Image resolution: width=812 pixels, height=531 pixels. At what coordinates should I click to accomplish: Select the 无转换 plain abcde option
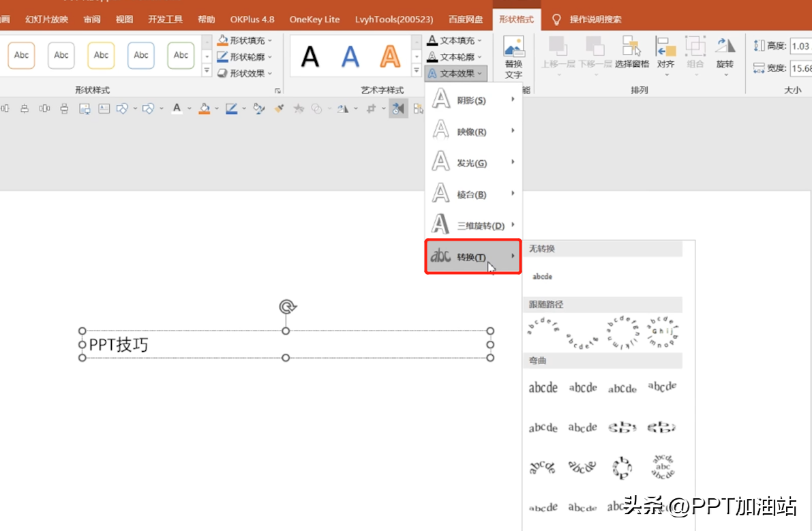(542, 276)
